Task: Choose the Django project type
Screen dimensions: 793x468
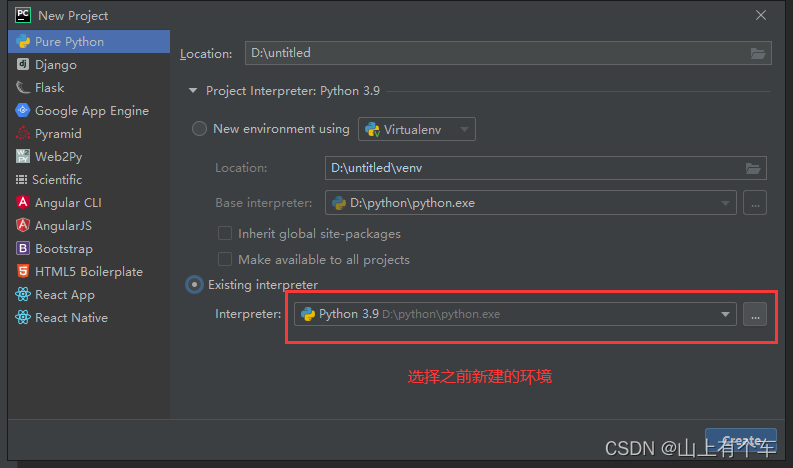Action: 89,65
